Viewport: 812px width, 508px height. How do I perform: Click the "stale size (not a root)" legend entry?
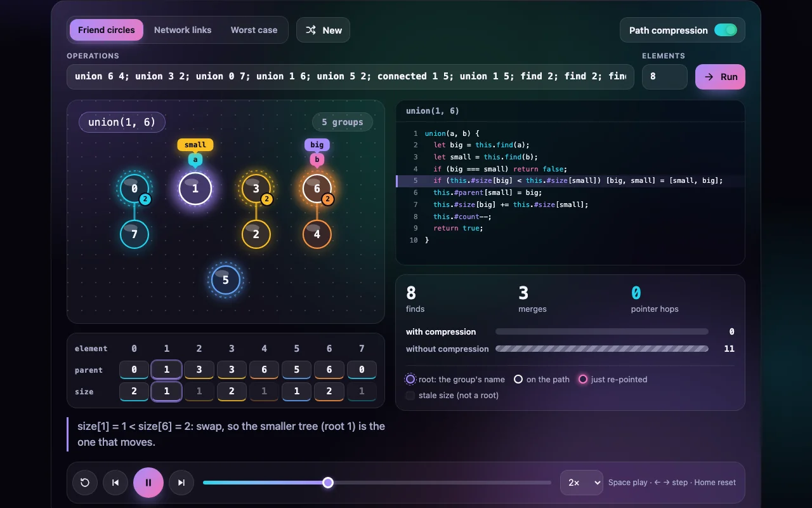point(452,396)
